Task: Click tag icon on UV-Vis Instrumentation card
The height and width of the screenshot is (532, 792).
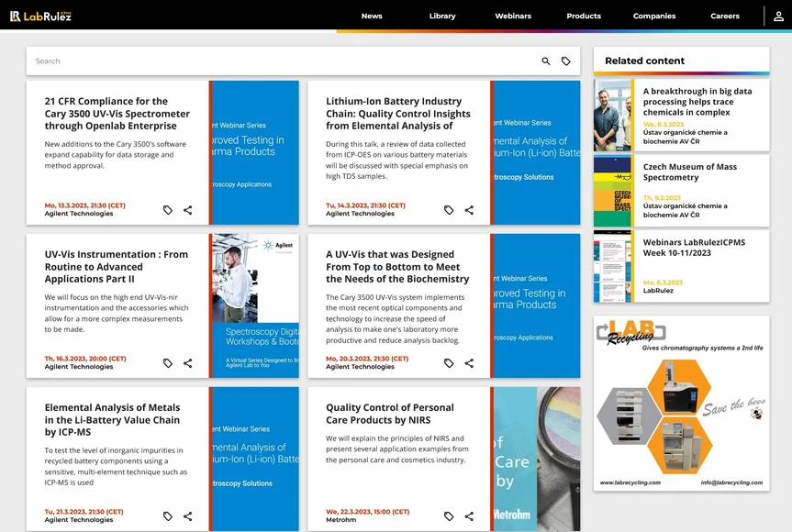Action: [x=168, y=363]
